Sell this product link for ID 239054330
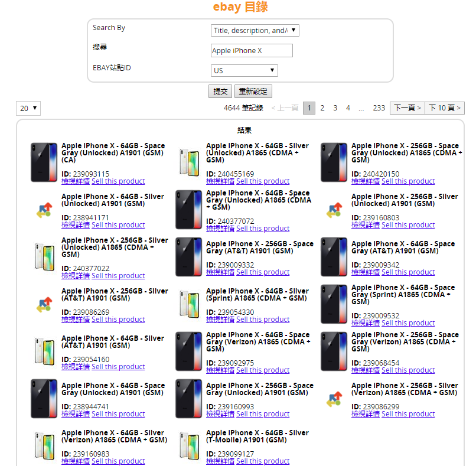 263,320
